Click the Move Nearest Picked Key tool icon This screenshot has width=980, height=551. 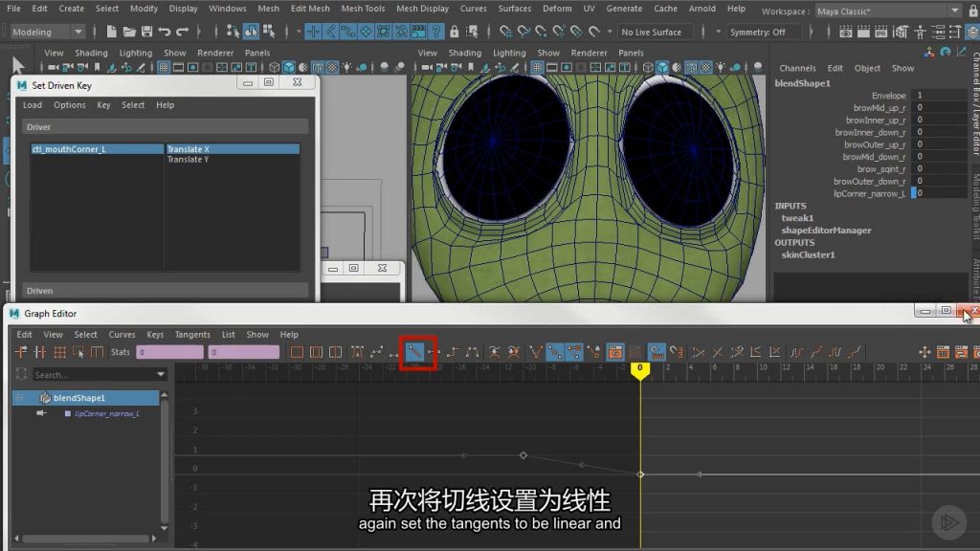point(21,352)
